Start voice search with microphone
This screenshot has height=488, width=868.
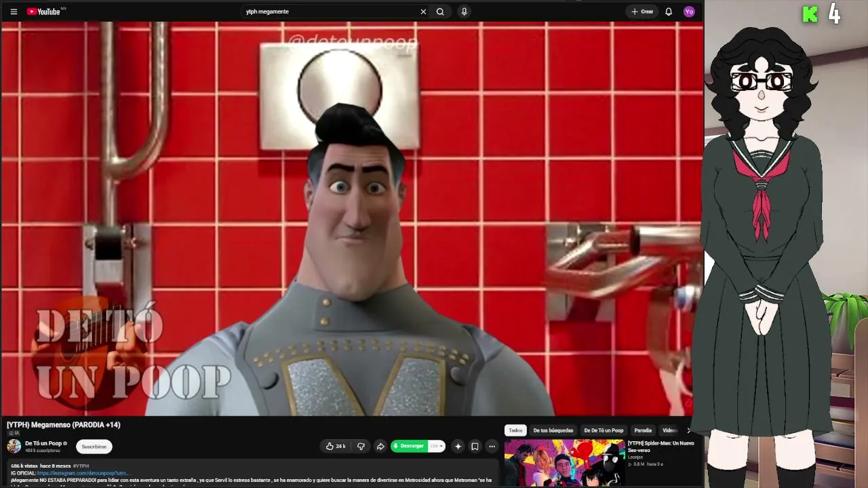[464, 12]
